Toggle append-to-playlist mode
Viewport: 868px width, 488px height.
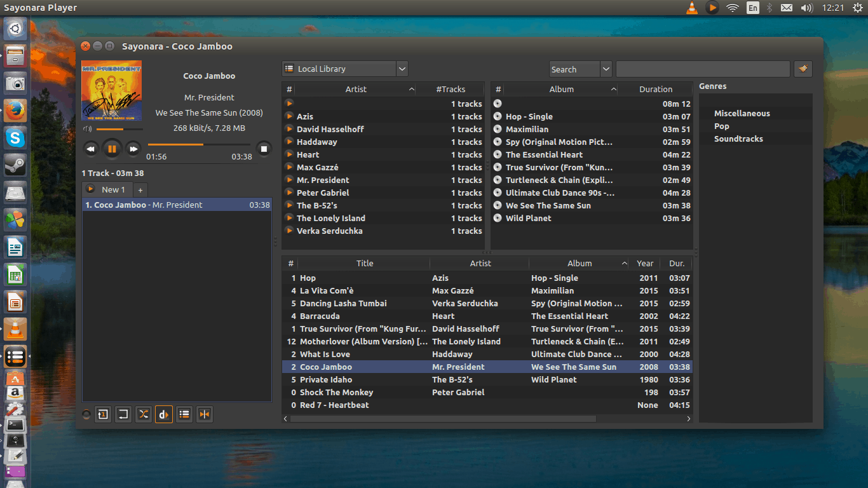pyautogui.click(x=184, y=414)
